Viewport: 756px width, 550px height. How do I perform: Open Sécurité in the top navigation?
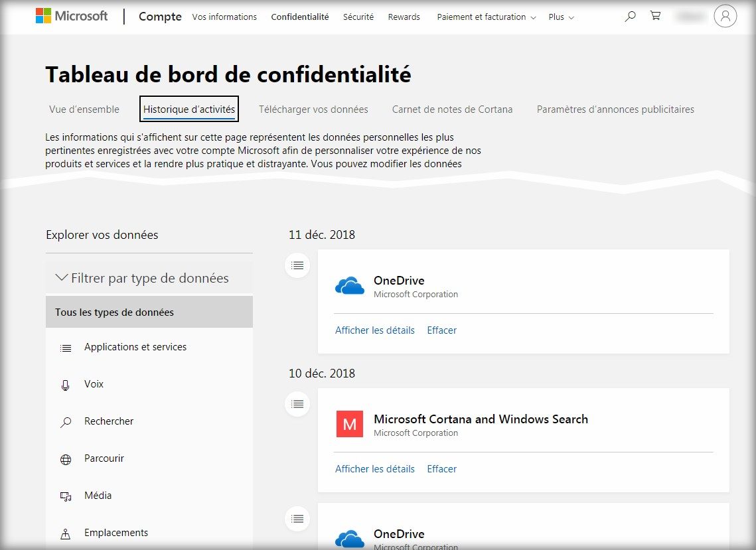point(358,17)
